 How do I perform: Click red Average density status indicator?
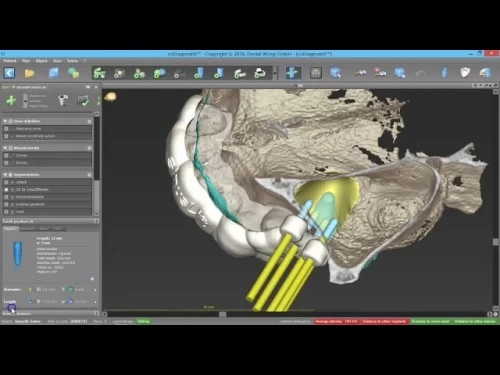point(337,321)
